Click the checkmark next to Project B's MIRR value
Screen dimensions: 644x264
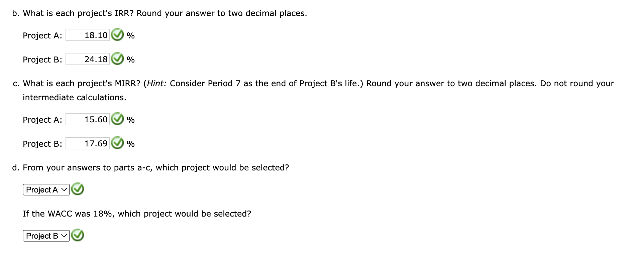tap(118, 143)
